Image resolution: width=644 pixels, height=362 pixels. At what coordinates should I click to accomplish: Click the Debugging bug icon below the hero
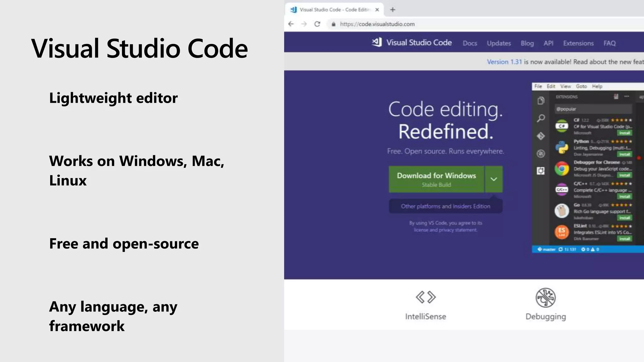click(x=546, y=298)
